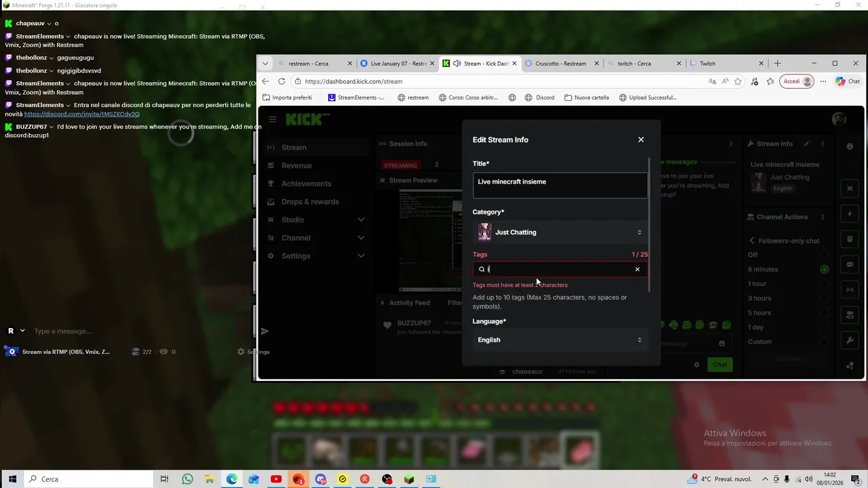Viewport: 868px width, 488px height.
Task: Open Stream info panel options menu
Action: point(823,144)
